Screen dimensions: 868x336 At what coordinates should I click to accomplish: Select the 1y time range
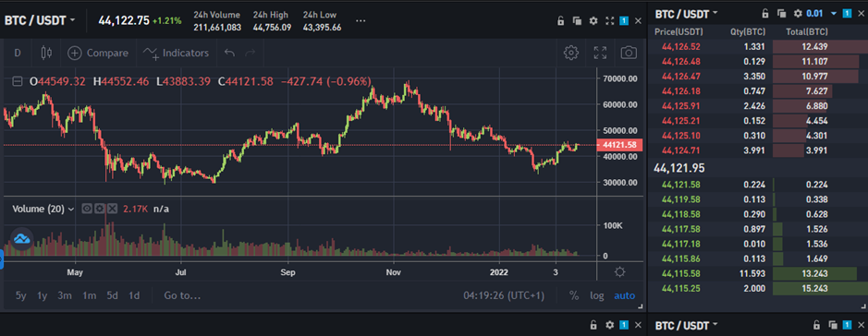[43, 295]
